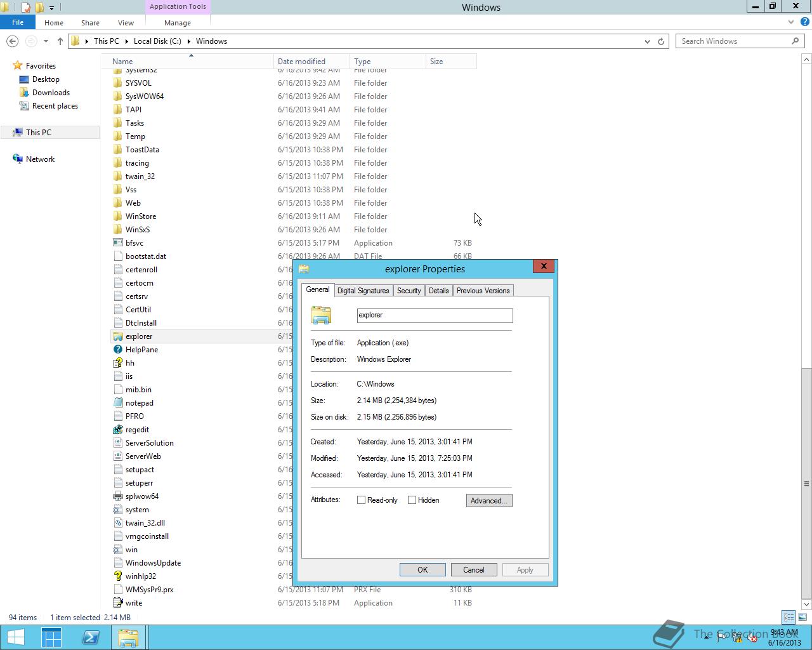812x650 pixels.
Task: Open the File menu
Action: pyautogui.click(x=18, y=22)
